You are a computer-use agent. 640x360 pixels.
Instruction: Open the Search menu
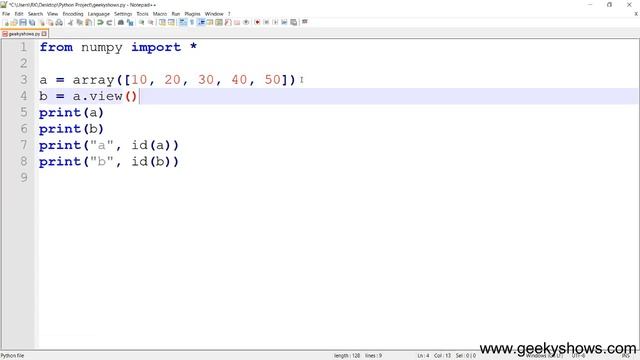[x=36, y=14]
